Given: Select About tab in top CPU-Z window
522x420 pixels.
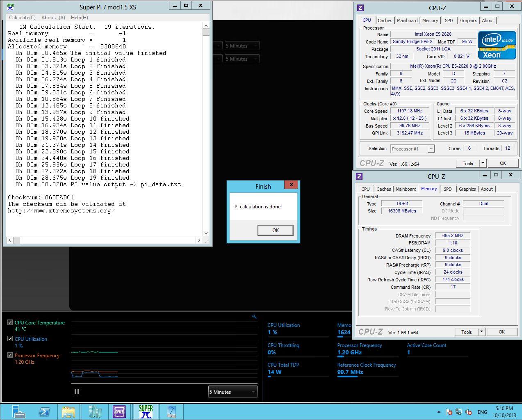Looking at the screenshot, I should [488, 21].
